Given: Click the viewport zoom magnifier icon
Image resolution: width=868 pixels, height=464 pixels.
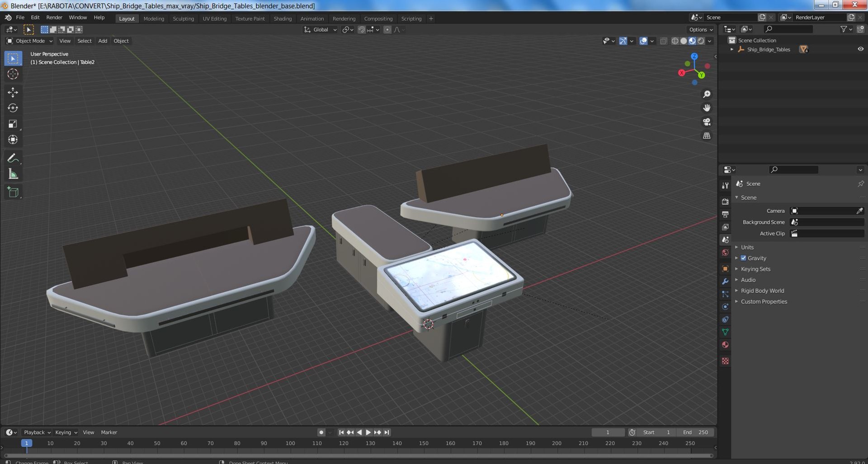Looking at the screenshot, I should pos(707,94).
